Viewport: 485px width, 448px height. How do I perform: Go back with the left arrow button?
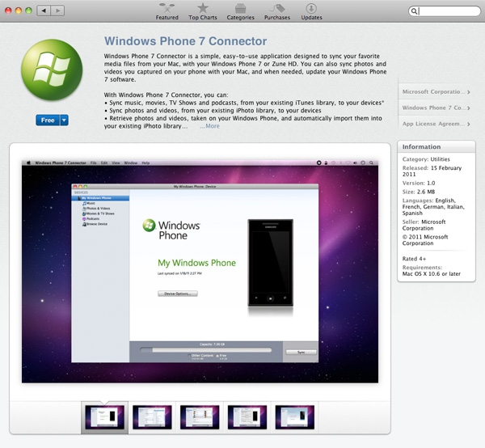pyautogui.click(x=44, y=11)
